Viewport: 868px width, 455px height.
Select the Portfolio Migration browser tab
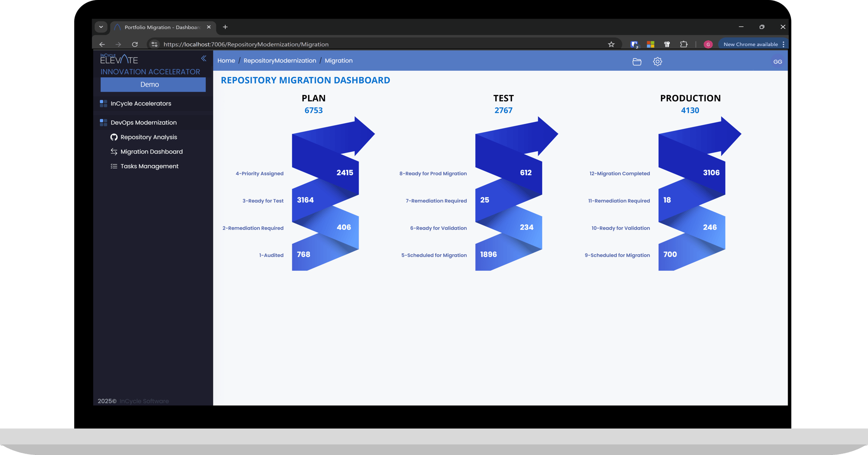(x=161, y=27)
